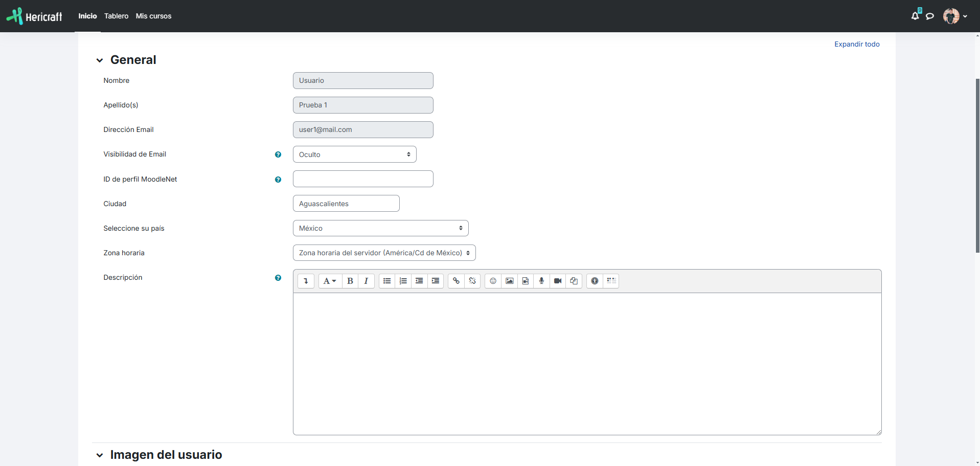Open Mis cursos from the navigation bar
Viewport: 980px width, 466px height.
153,16
